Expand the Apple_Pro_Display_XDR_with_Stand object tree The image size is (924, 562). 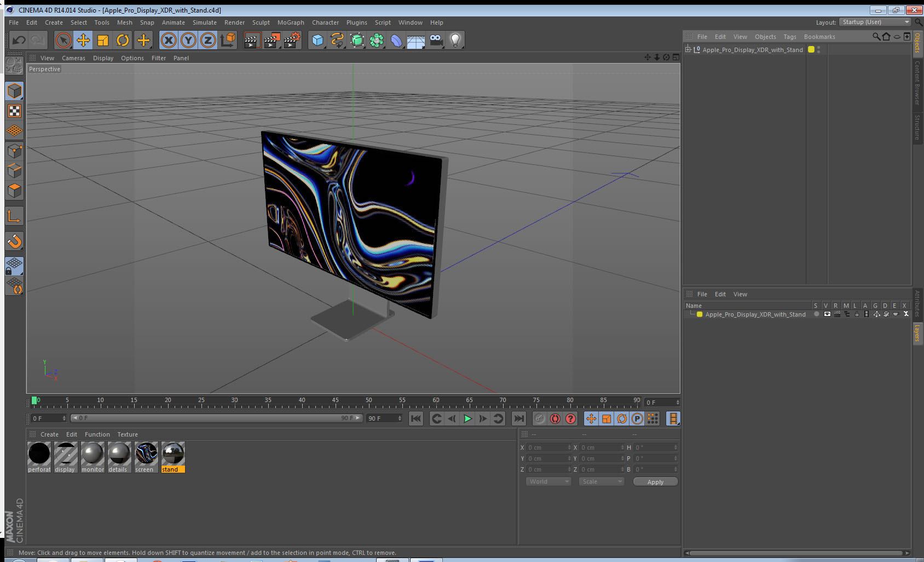click(x=688, y=50)
